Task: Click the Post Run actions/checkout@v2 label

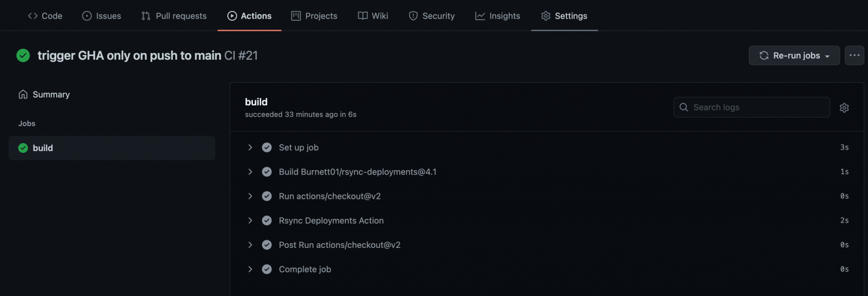Action: 340,245
